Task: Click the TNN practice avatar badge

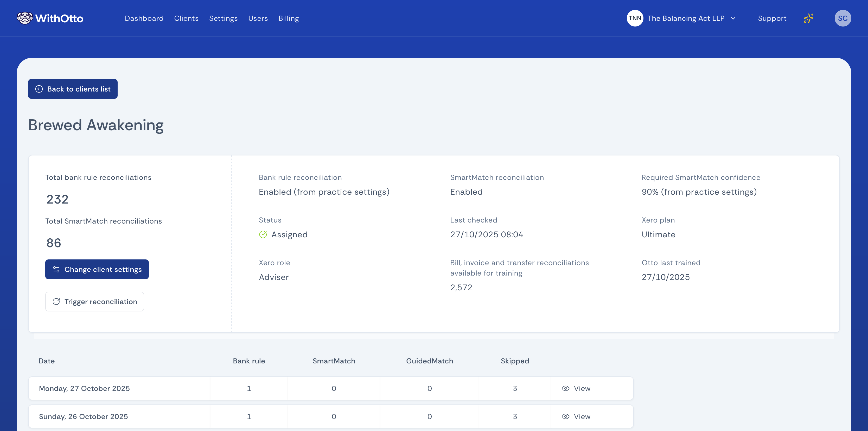Action: click(x=635, y=18)
